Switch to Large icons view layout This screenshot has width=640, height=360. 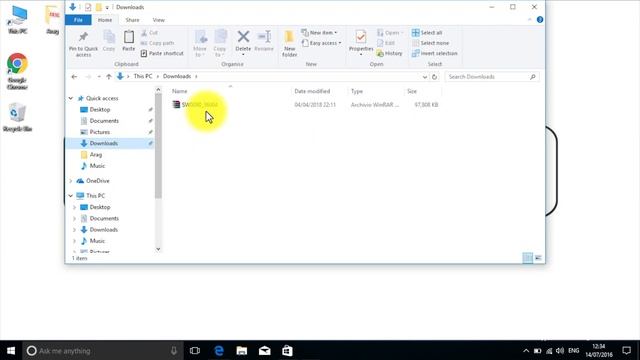pos(538,258)
